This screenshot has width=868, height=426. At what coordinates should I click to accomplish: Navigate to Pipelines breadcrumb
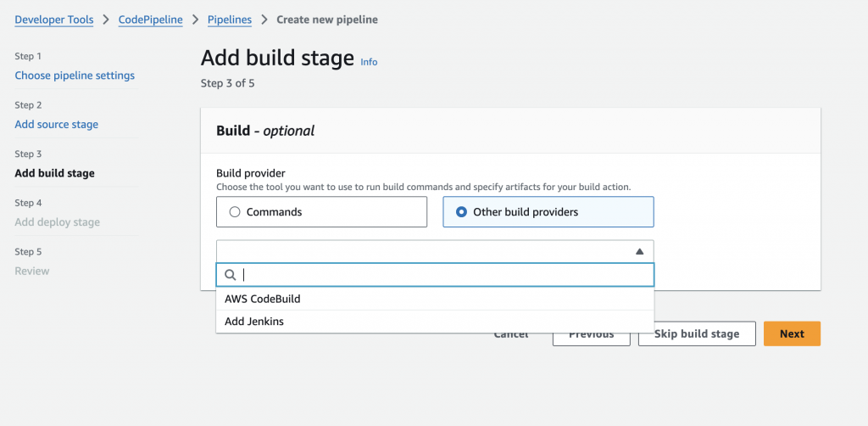pyautogui.click(x=229, y=20)
